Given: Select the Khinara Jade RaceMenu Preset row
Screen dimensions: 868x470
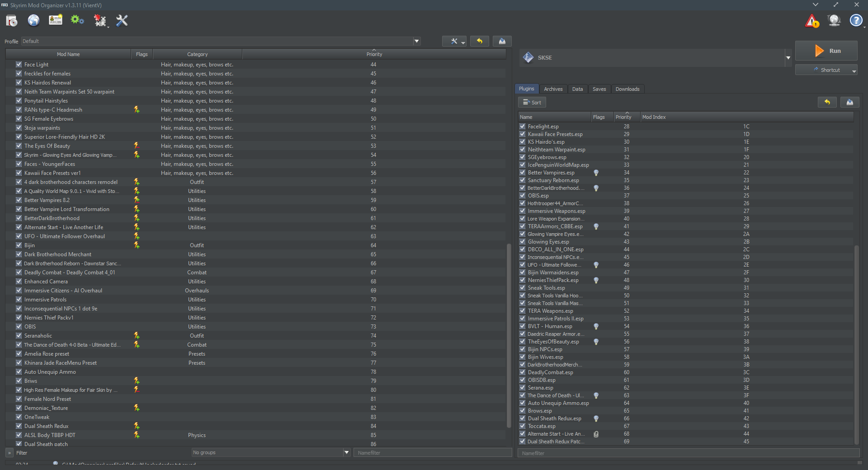Looking at the screenshot, I should [x=256, y=362].
